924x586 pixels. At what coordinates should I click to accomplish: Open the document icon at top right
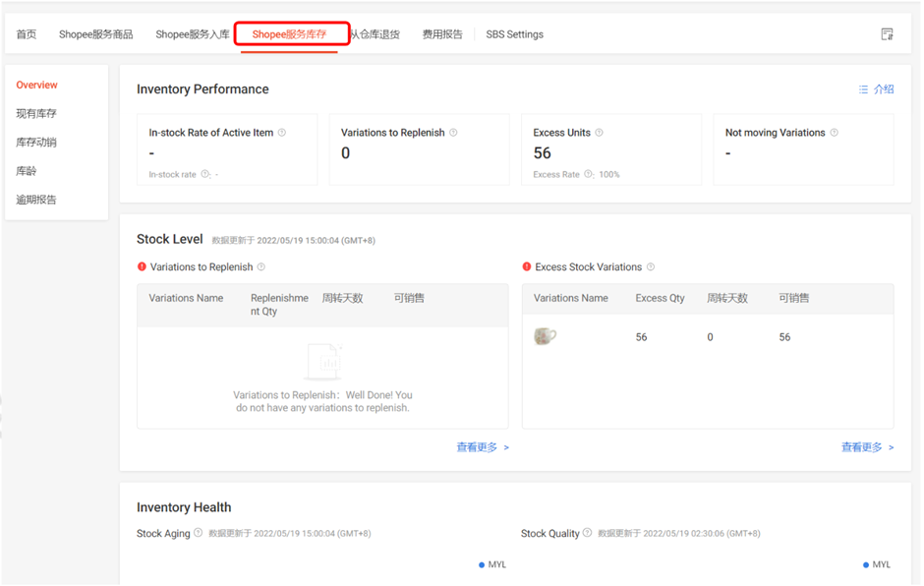tap(887, 34)
